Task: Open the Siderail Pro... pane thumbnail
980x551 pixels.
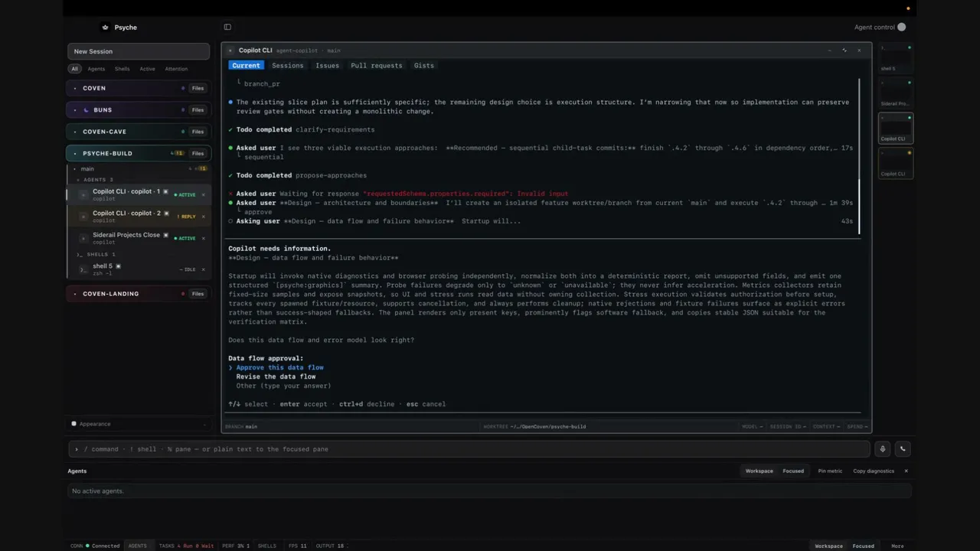Action: [896, 93]
